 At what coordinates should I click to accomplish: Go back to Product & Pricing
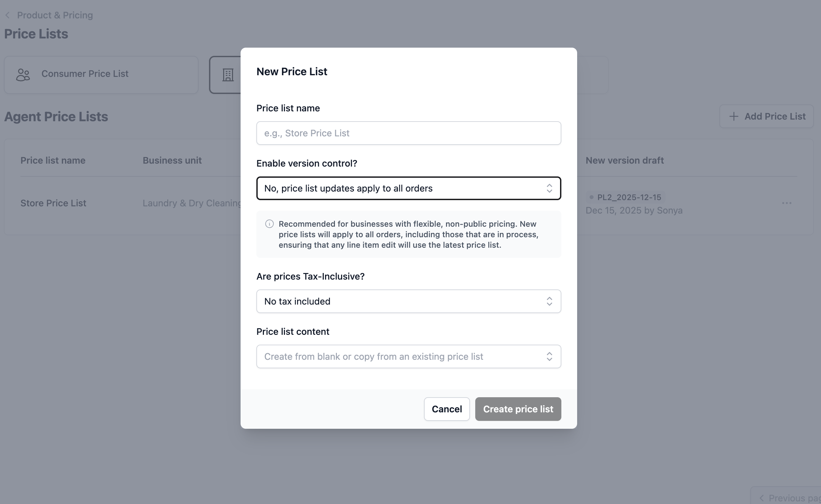55,15
